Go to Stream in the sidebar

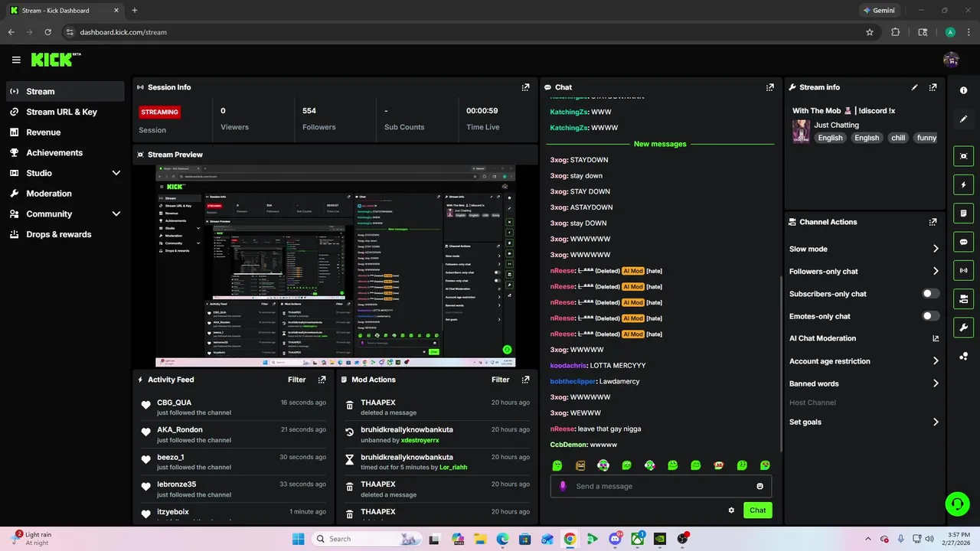click(x=65, y=91)
